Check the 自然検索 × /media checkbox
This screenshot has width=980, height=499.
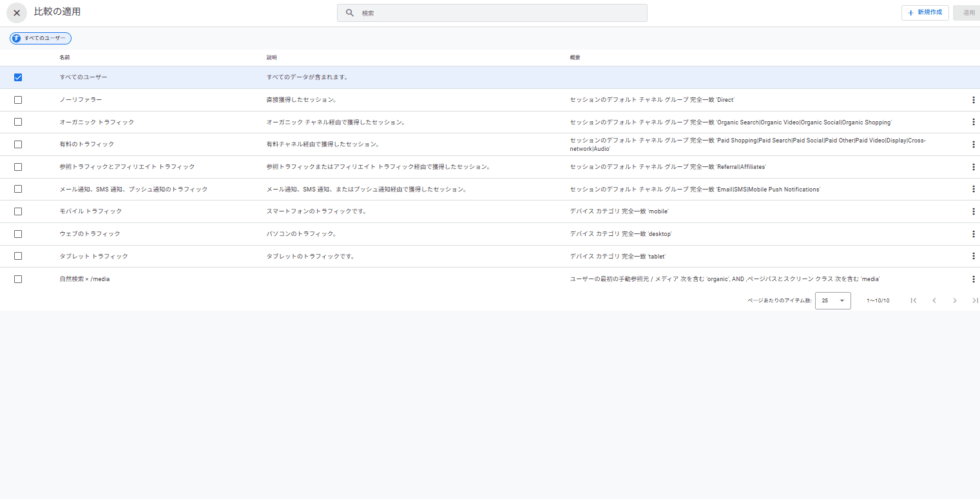click(18, 279)
